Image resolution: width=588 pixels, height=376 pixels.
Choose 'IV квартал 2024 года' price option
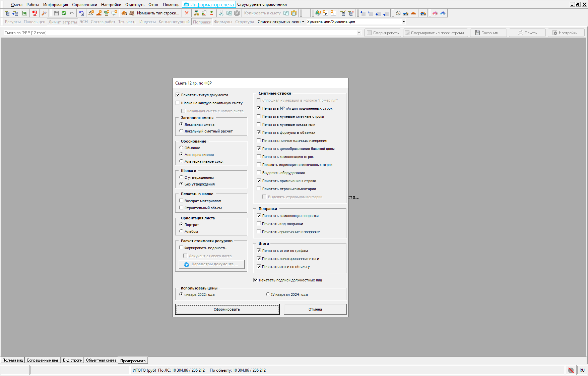tap(268, 294)
